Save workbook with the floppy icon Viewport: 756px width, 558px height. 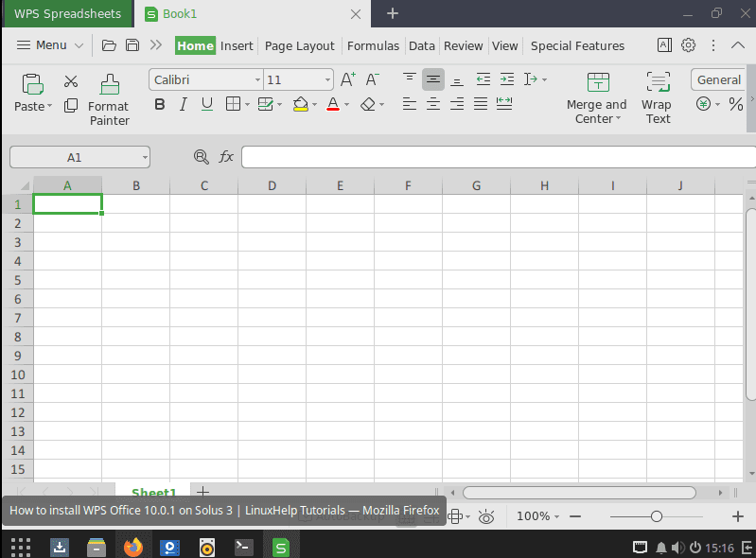click(x=132, y=45)
